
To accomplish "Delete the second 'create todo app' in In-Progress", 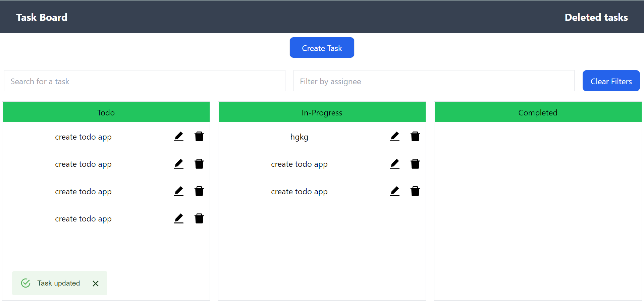I will (415, 164).
